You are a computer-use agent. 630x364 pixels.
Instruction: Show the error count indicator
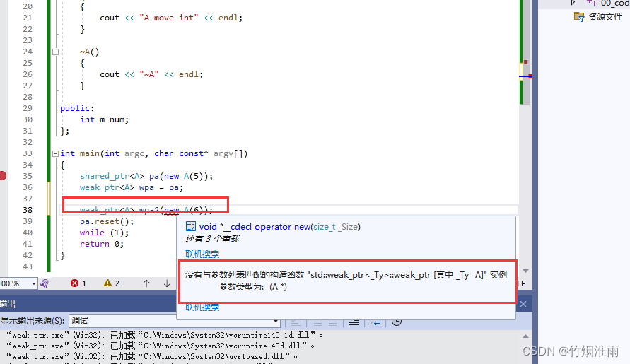tap(78, 283)
